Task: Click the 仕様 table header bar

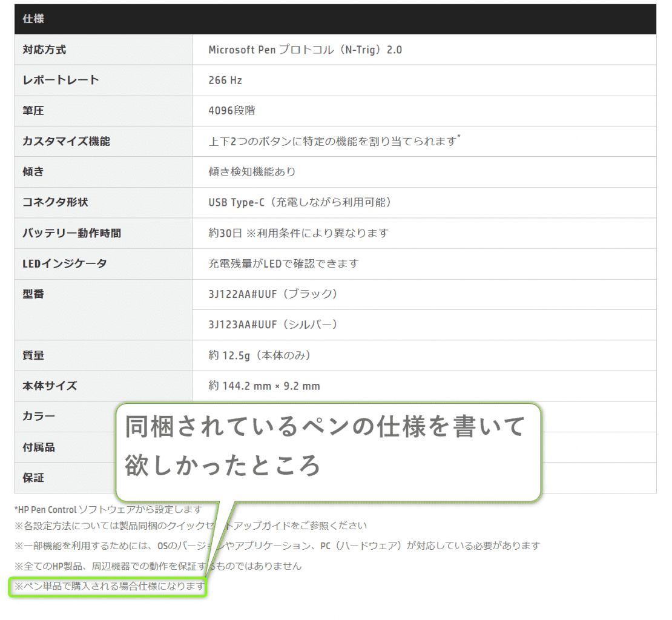Action: (x=335, y=19)
